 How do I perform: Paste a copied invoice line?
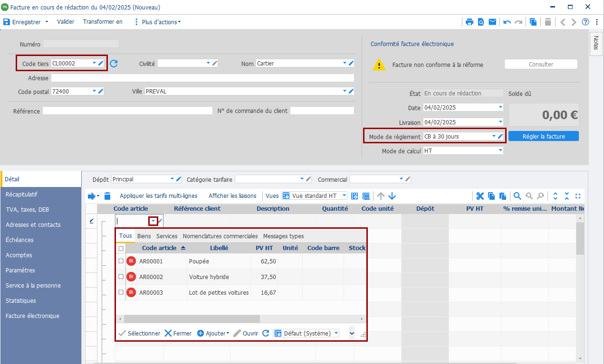click(502, 196)
